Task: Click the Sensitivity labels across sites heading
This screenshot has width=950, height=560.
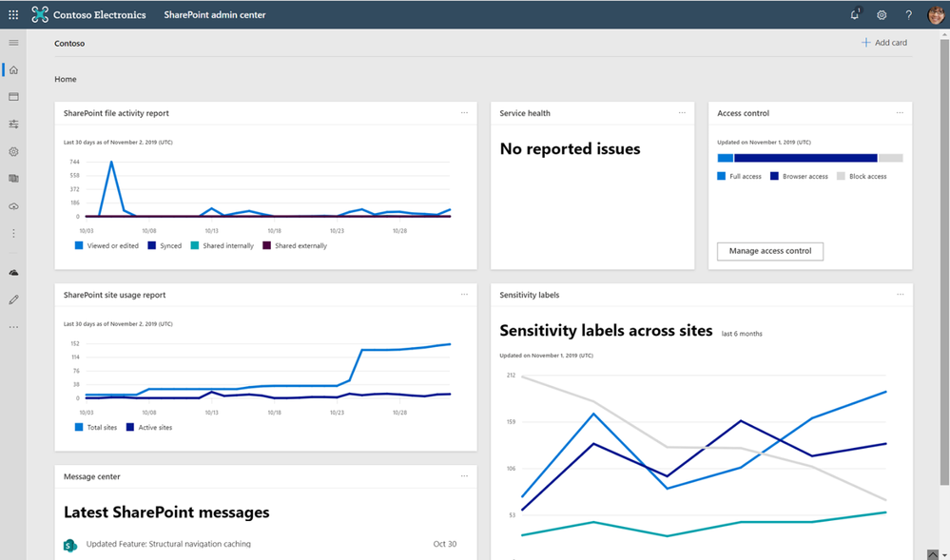Action: pos(606,331)
